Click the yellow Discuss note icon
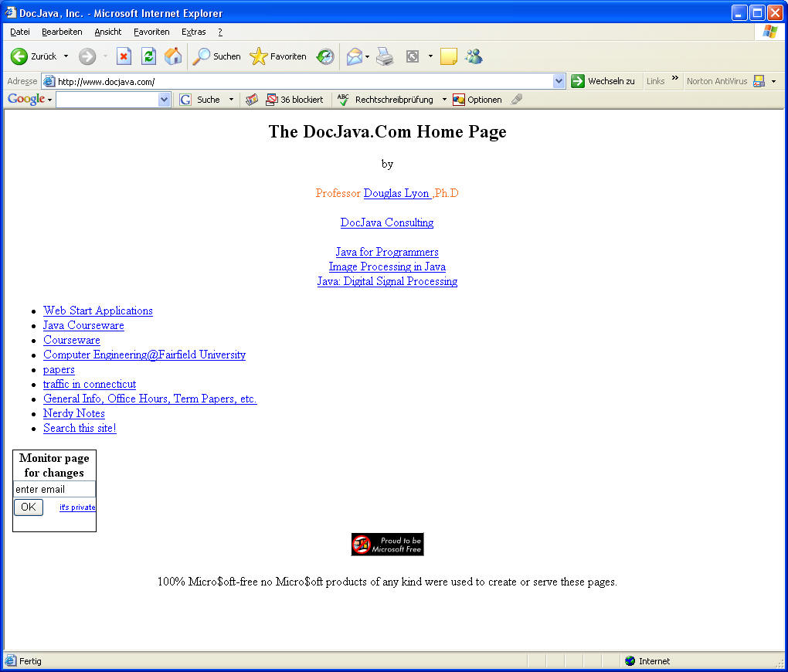The height and width of the screenshot is (672, 788). [x=449, y=56]
